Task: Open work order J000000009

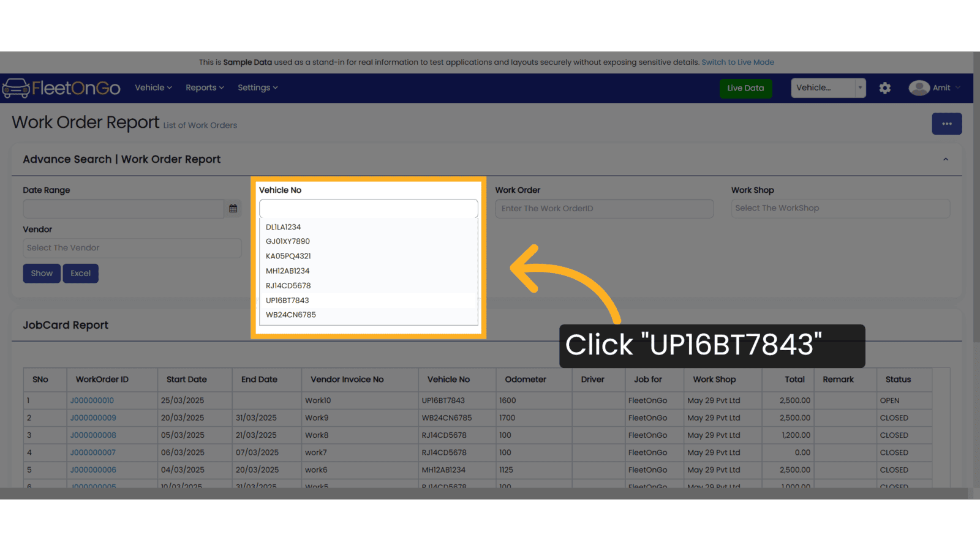Action: click(93, 418)
